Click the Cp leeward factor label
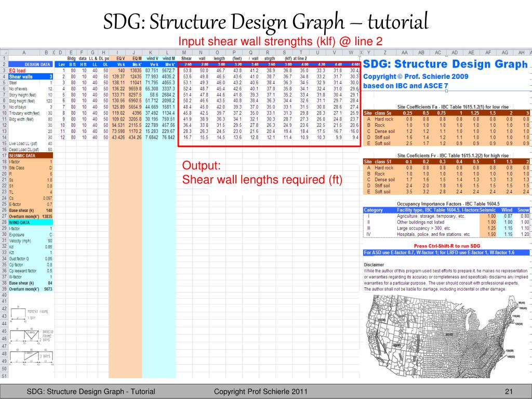Image resolution: width=532 pixels, height=399 pixels. [x=22, y=271]
